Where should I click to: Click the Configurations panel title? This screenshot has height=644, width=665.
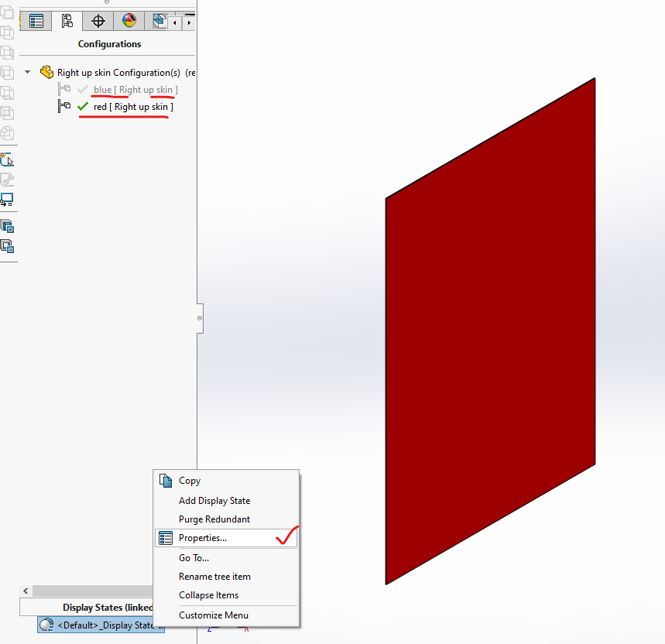click(109, 44)
